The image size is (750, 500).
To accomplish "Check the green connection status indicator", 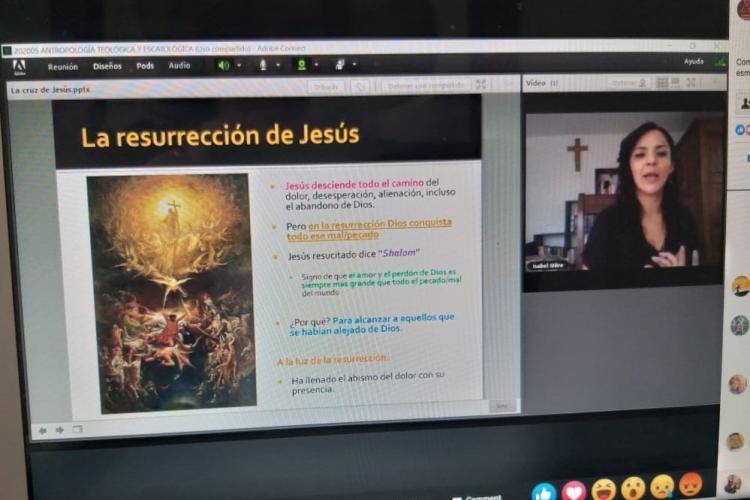I will coord(720,61).
